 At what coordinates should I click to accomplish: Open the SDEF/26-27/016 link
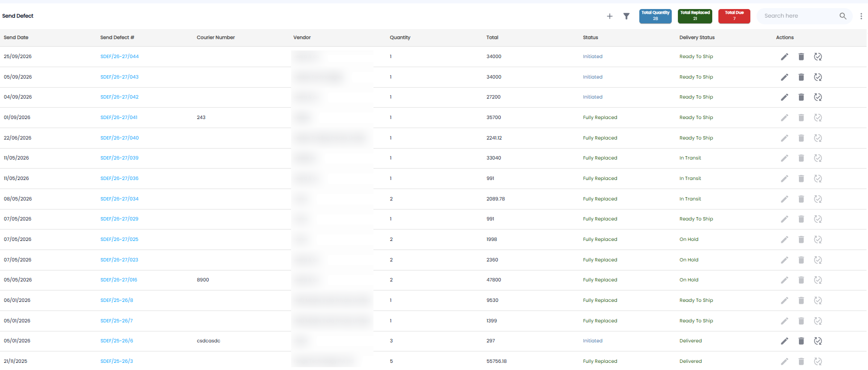119,280
